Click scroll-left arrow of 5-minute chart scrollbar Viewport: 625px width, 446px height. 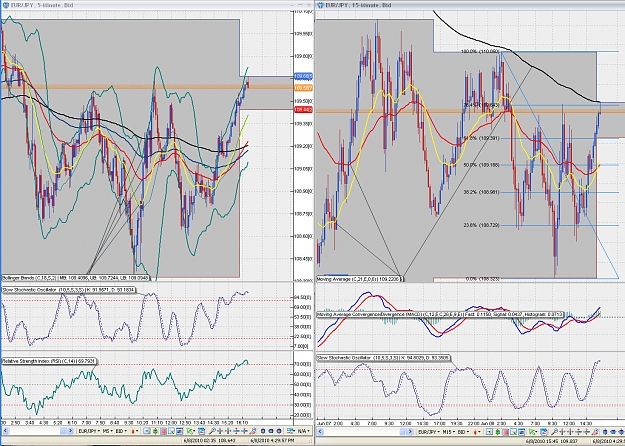[x=5, y=430]
